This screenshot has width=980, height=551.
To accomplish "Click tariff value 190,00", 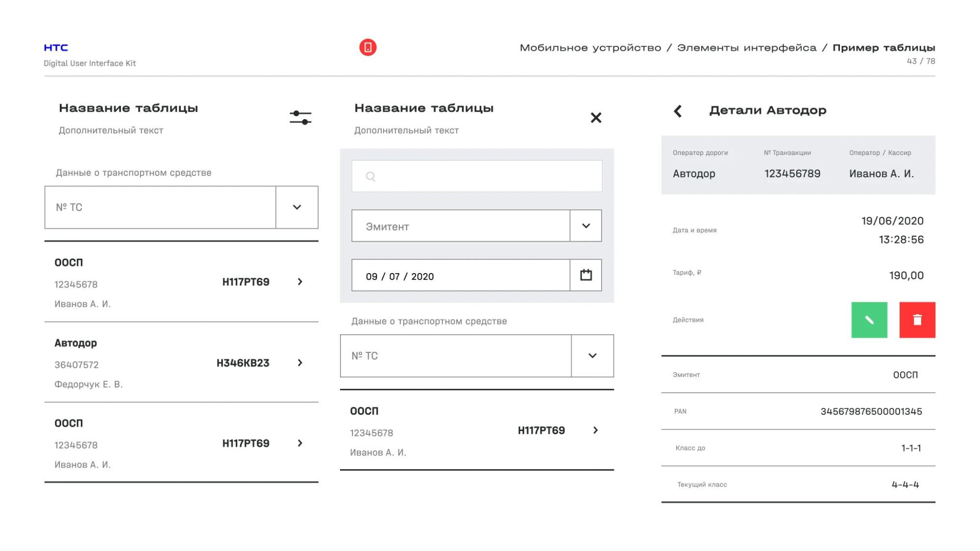I will click(906, 275).
